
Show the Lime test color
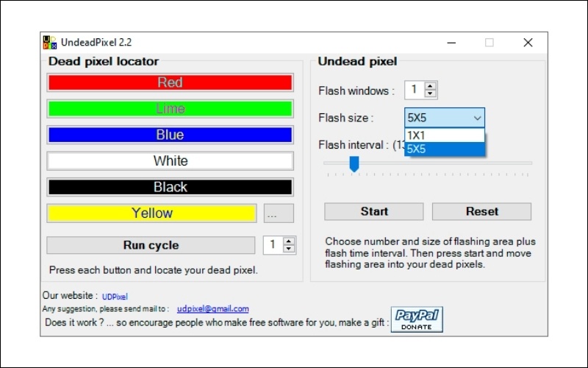170,109
